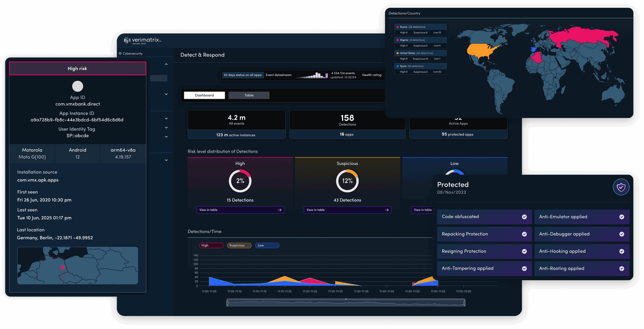This screenshot has height=329, width=644.
Task: Switch to the Table tab
Action: pos(249,95)
